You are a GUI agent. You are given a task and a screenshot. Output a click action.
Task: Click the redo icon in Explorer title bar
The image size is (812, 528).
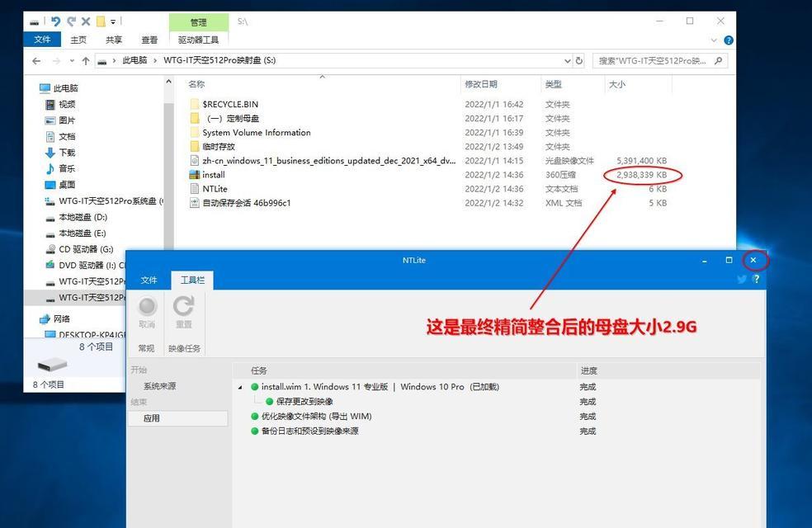pos(72,21)
